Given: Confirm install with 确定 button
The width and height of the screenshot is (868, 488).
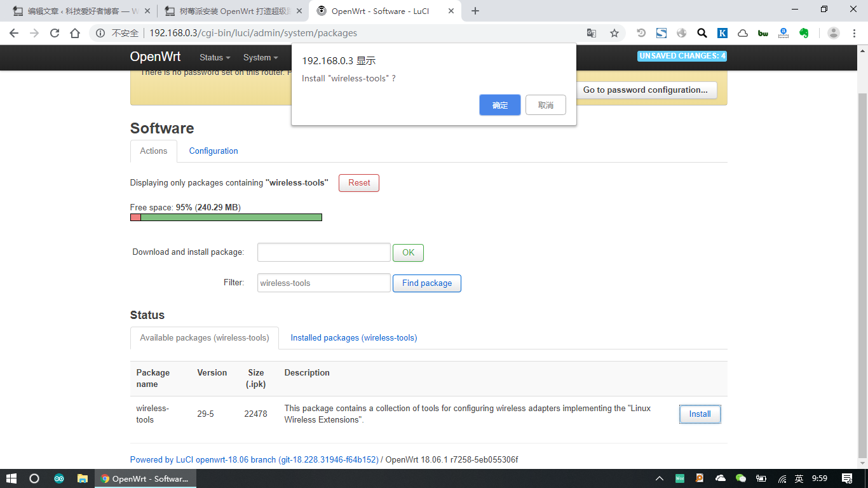Looking at the screenshot, I should click(500, 105).
